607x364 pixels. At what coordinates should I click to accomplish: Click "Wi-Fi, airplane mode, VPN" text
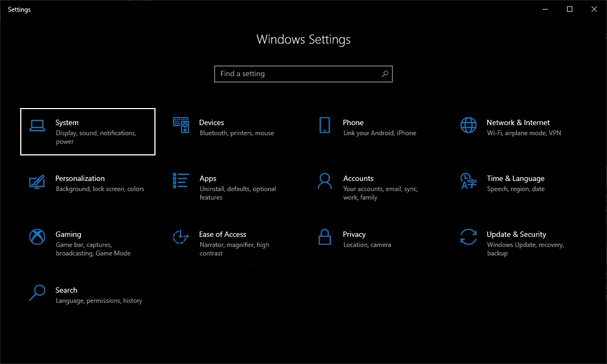pyautogui.click(x=524, y=133)
